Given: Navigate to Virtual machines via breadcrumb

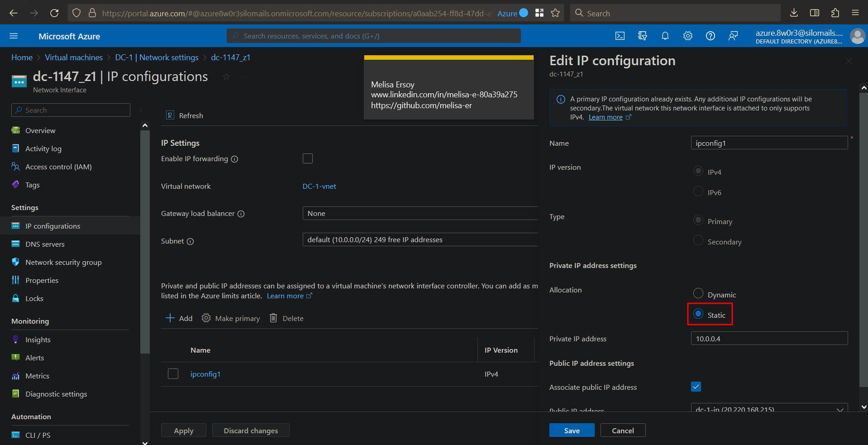Looking at the screenshot, I should (x=73, y=57).
